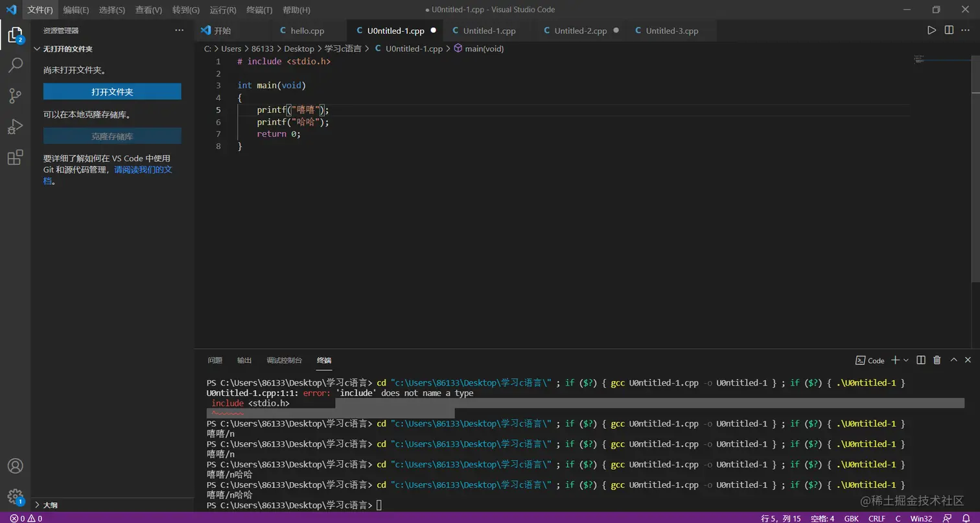980x523 pixels.
Task: Open the Manage gear icon
Action: [15, 496]
